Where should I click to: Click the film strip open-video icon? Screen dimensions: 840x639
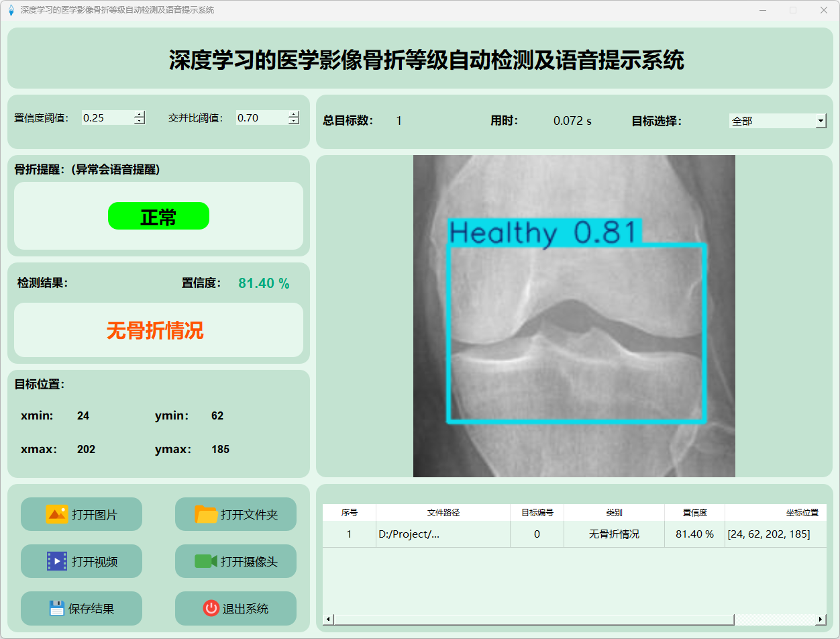[x=57, y=561]
